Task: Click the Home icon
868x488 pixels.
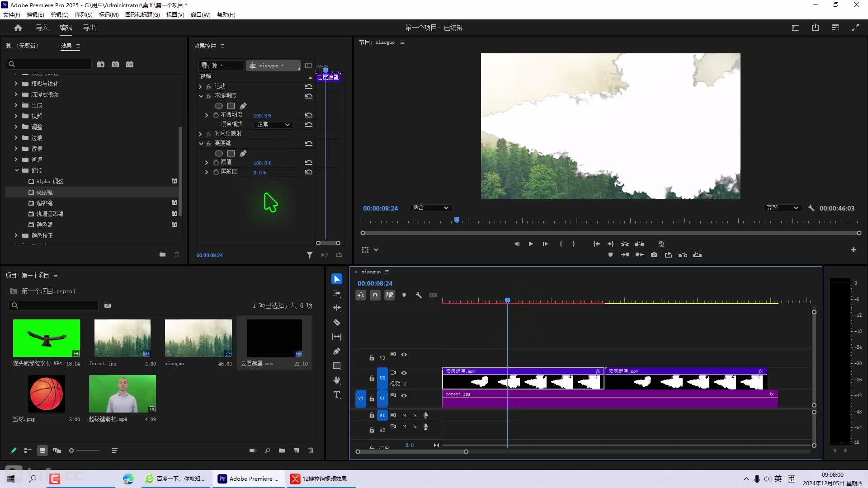Action: click(18, 28)
